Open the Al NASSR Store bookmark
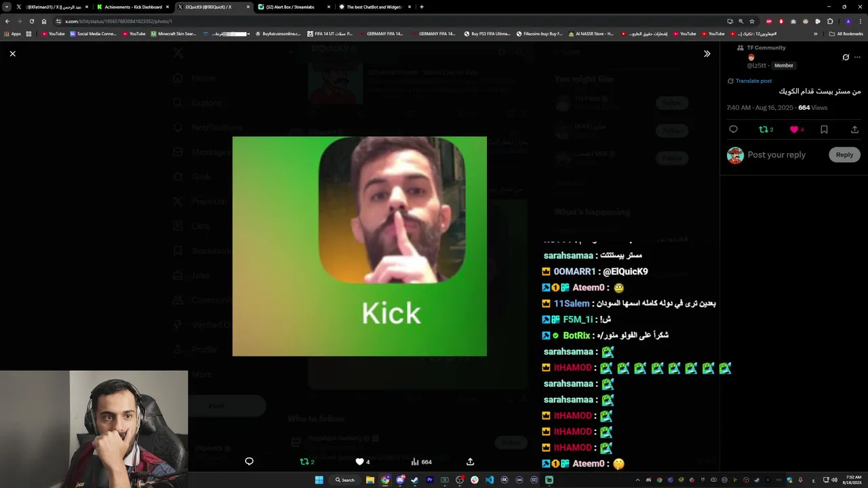Viewport: 868px width, 488px height. pyautogui.click(x=592, y=33)
